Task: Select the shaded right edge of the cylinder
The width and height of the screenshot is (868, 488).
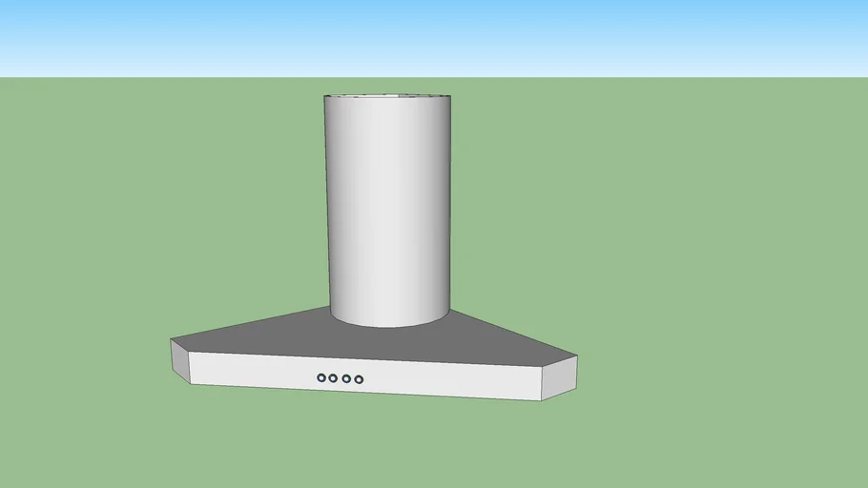Action: [x=442, y=210]
